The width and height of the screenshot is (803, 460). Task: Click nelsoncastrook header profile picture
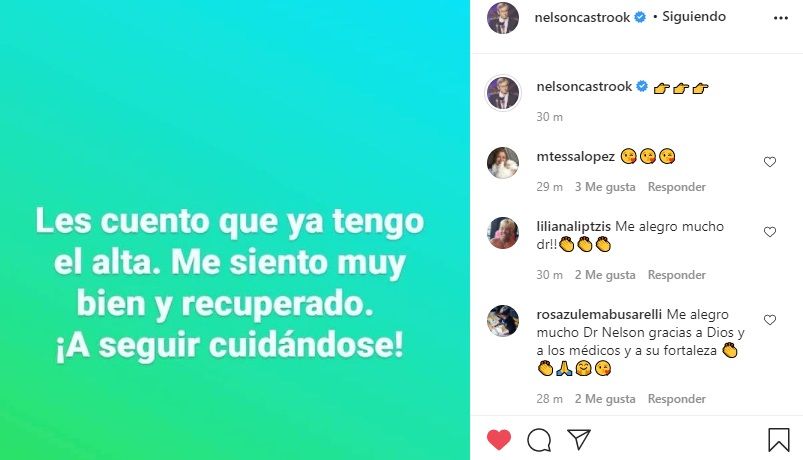point(502,18)
